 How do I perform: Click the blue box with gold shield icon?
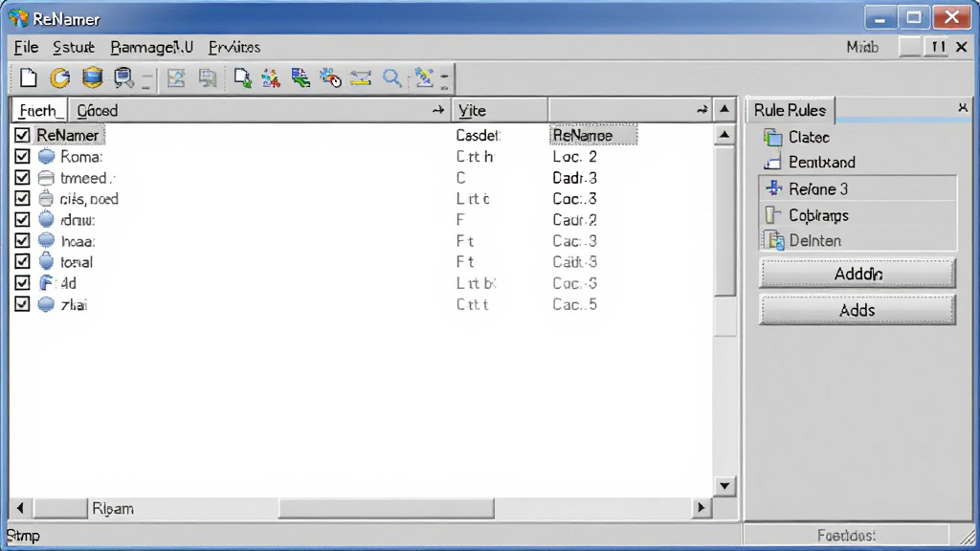[x=93, y=77]
